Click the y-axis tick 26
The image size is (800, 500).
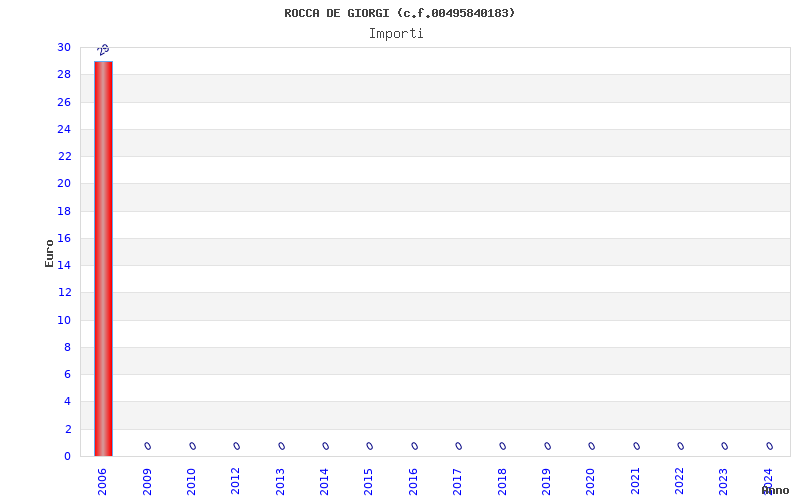[64, 102]
